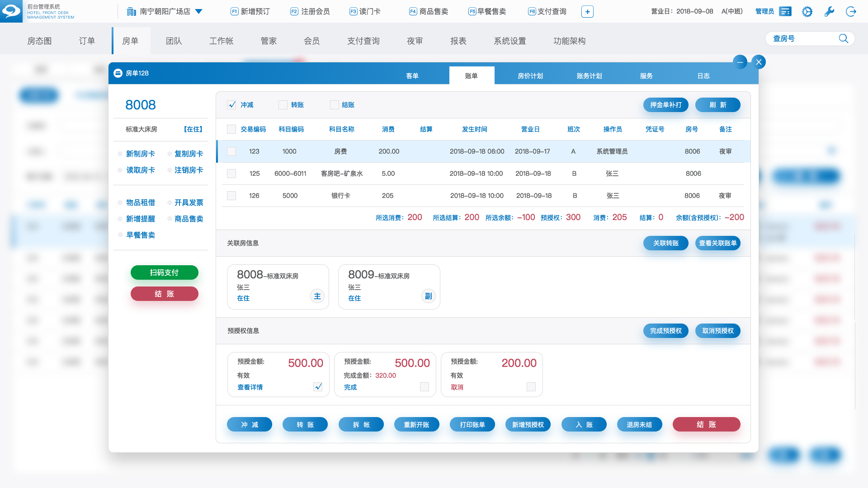This screenshot has width=868, height=488.
Task: Open the 夜审 menu item
Action: (x=415, y=41)
